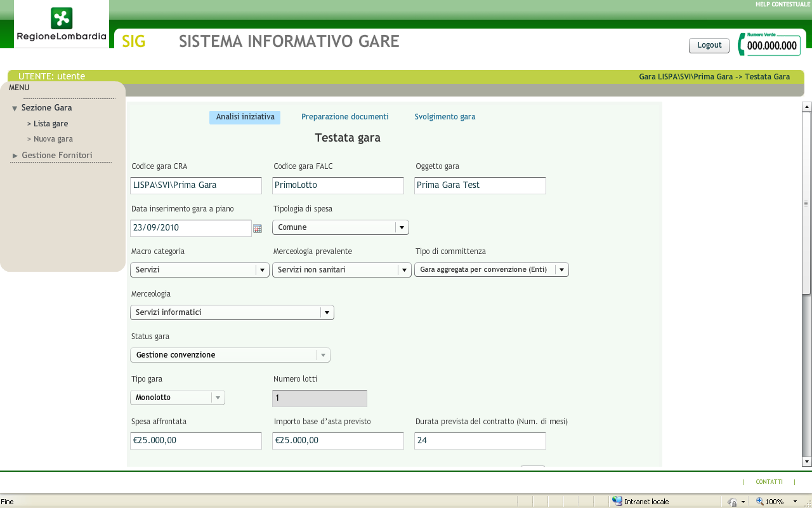This screenshot has height=508, width=812.
Task: Click the Numero Verde phone badge
Action: coord(769,44)
